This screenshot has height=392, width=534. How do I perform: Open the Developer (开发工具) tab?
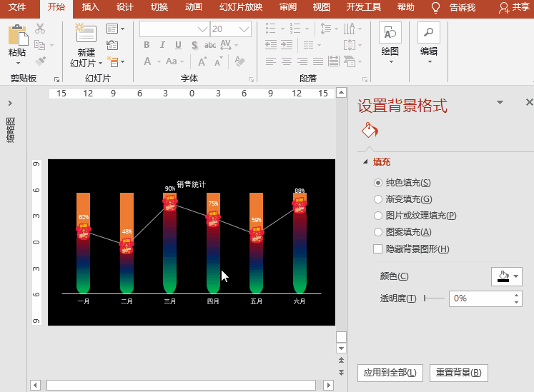pyautogui.click(x=363, y=7)
